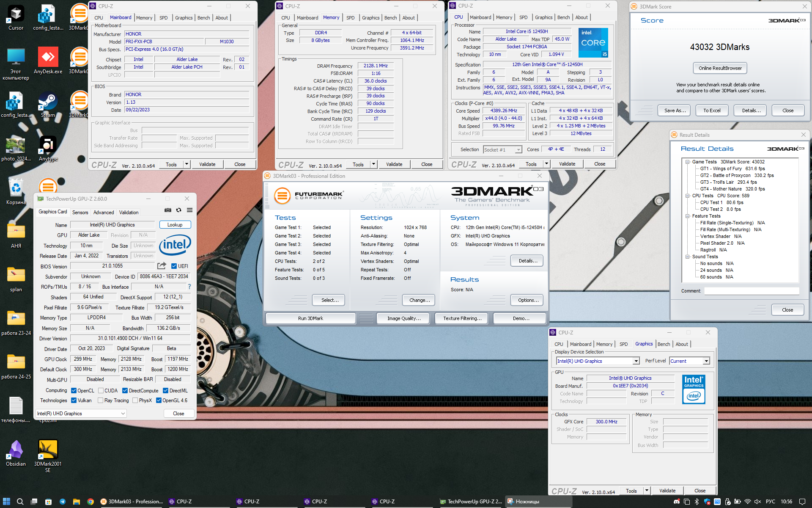Click the Online ResultBrowser button
812x508 pixels.
(720, 68)
